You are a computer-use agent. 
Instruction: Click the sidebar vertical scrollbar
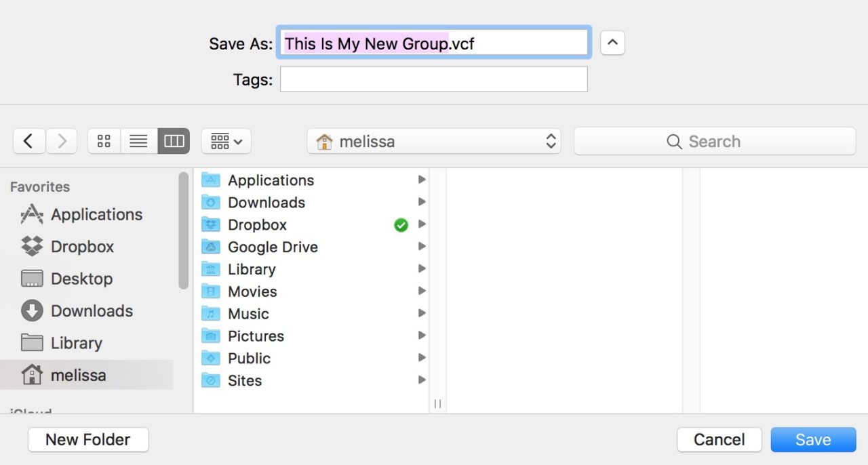click(x=183, y=230)
